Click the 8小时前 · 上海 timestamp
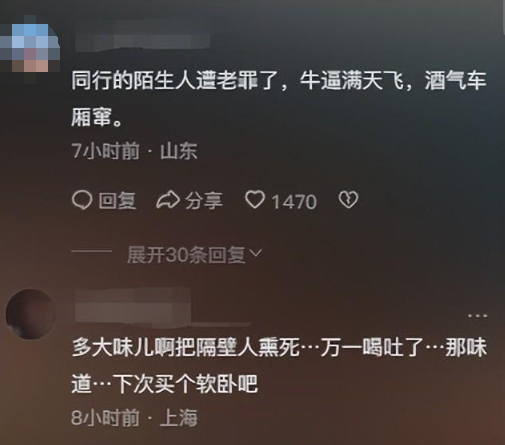The width and height of the screenshot is (505, 445). (x=134, y=418)
